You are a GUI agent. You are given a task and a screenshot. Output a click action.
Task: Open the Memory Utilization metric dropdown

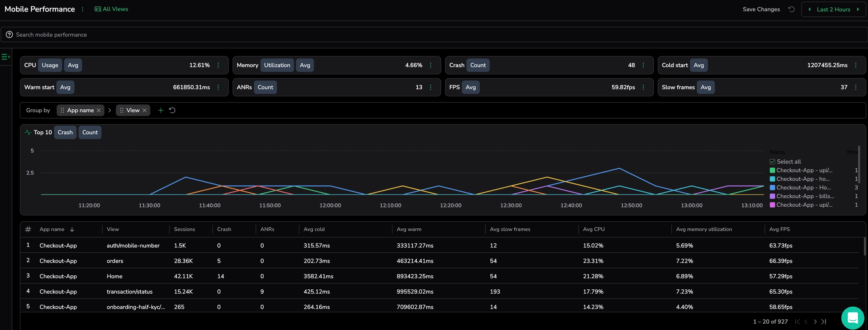coord(277,65)
